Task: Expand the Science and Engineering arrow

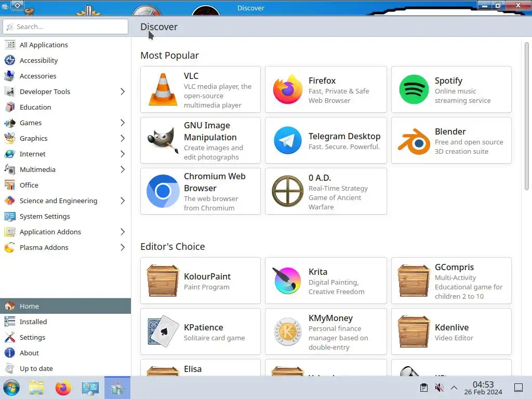Action: click(123, 201)
